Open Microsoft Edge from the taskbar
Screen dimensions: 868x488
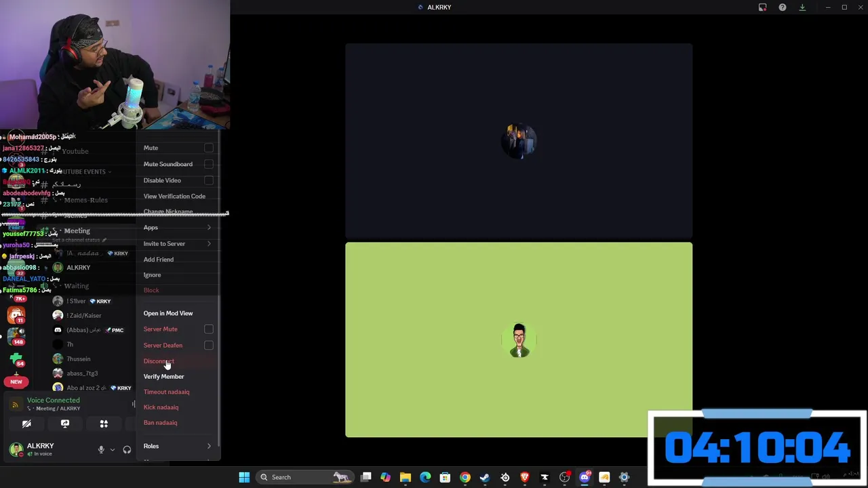(x=425, y=477)
